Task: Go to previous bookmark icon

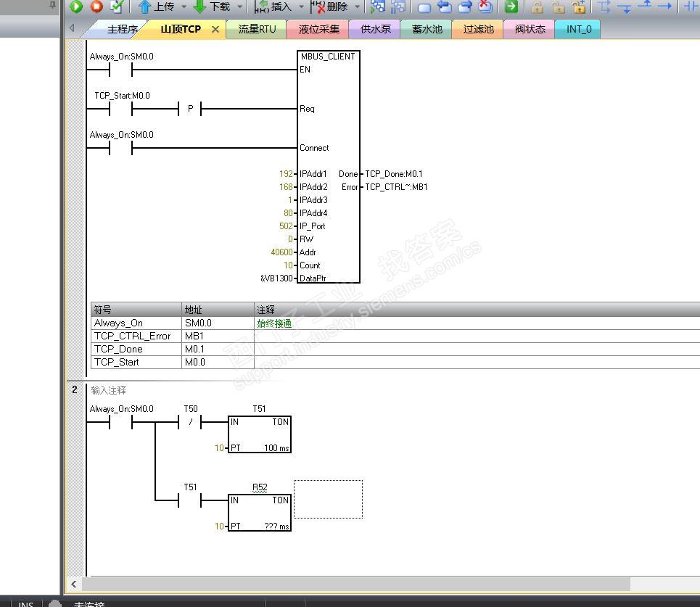Action: coord(444,7)
